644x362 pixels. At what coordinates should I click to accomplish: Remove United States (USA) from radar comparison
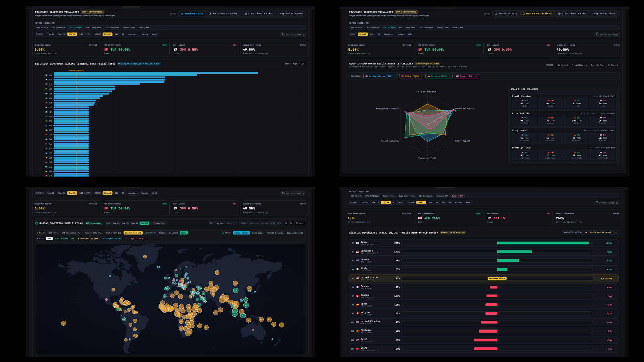pos(395,76)
